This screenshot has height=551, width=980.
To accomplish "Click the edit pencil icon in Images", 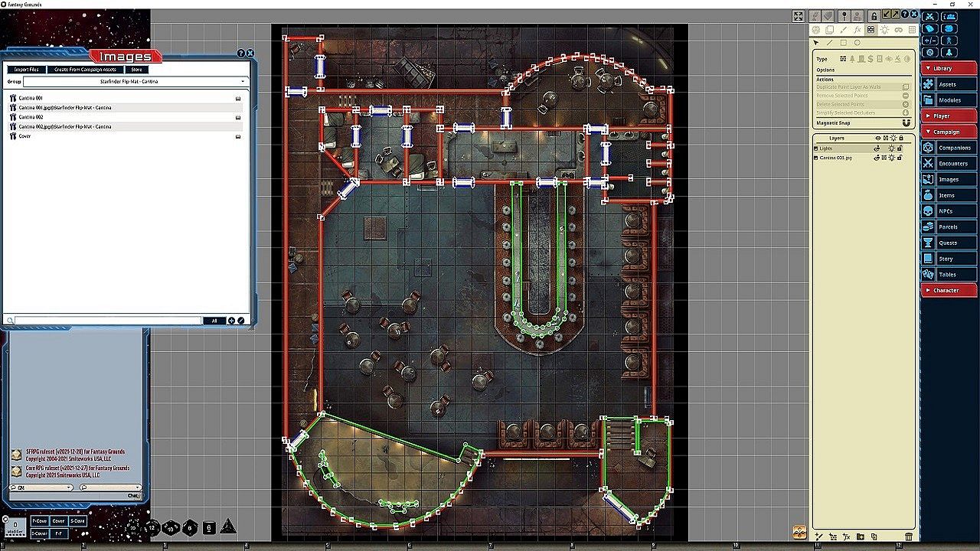I will pos(240,321).
